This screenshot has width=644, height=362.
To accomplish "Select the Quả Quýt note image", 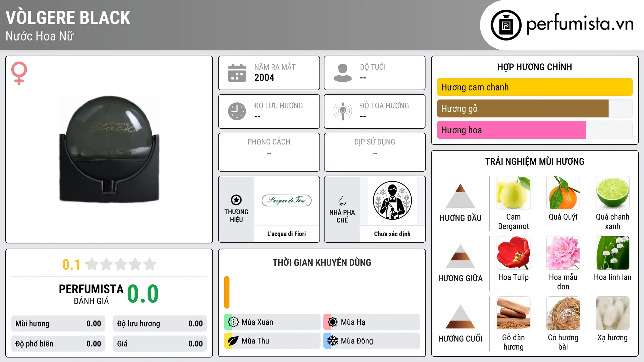I will pos(563,193).
